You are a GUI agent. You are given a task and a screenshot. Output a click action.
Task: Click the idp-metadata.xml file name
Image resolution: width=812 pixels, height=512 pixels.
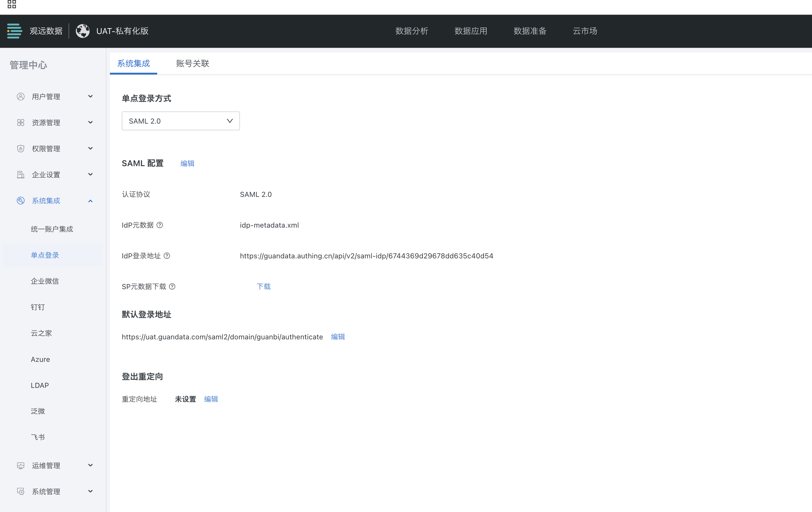tap(269, 225)
